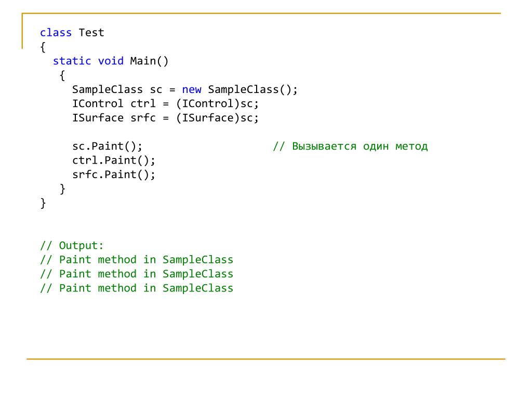Click the variable ctrl in IControl declaration
This screenshot has width=532, height=399.
click(x=143, y=103)
